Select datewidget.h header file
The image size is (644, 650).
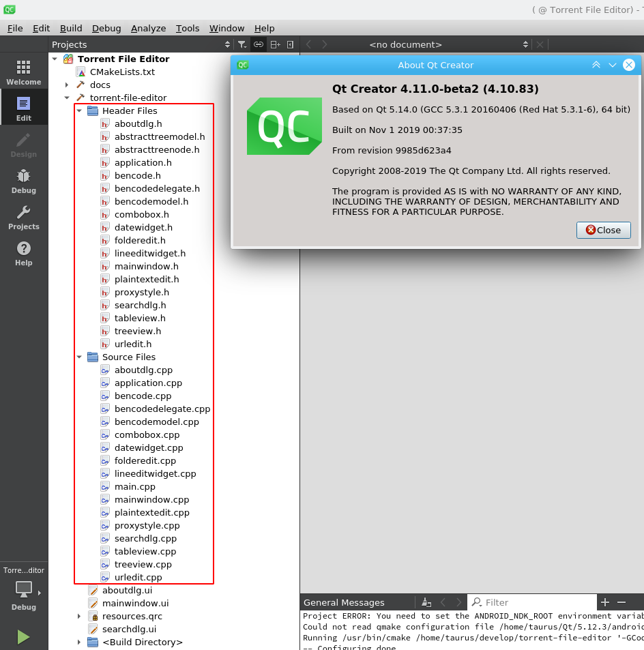coord(143,228)
